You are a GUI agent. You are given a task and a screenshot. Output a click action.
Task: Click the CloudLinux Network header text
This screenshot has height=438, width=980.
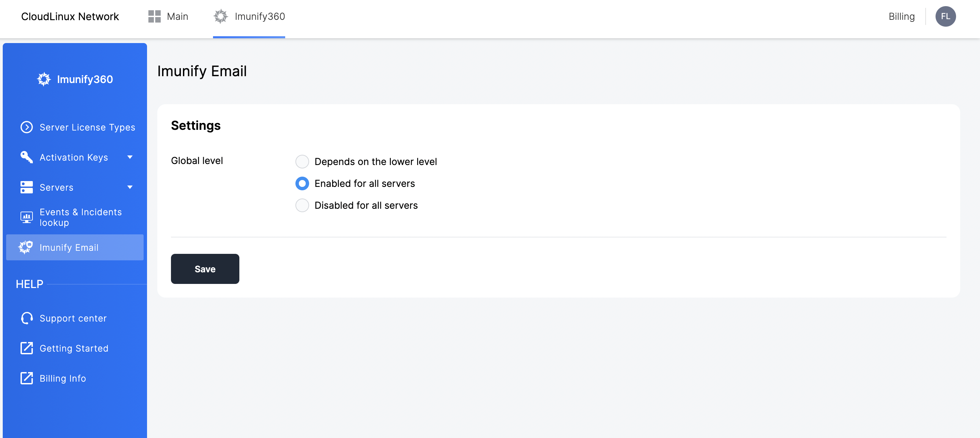70,16
